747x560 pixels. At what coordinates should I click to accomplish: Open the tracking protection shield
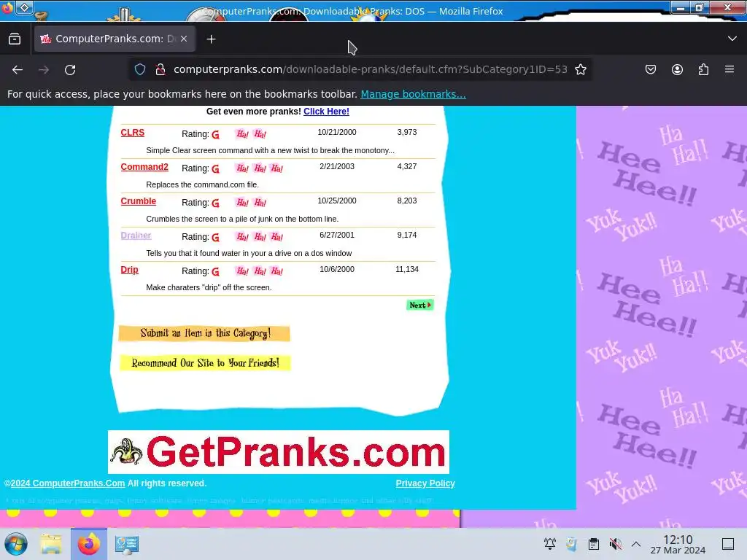click(139, 69)
